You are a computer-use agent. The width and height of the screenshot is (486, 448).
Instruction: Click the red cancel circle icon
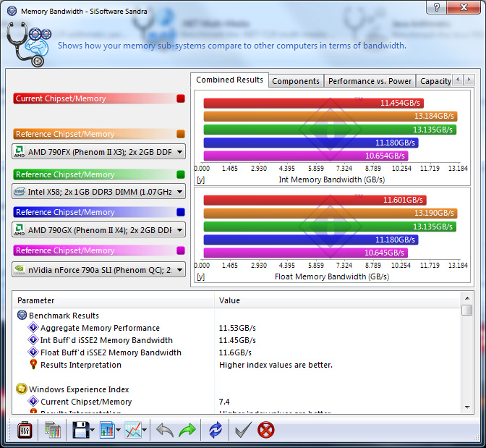[x=266, y=431]
